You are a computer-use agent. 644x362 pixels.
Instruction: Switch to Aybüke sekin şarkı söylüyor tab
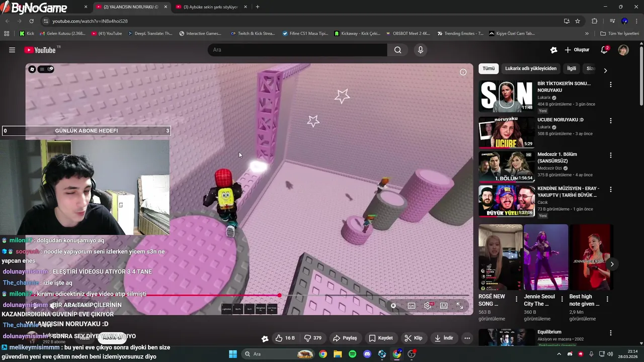[210, 7]
